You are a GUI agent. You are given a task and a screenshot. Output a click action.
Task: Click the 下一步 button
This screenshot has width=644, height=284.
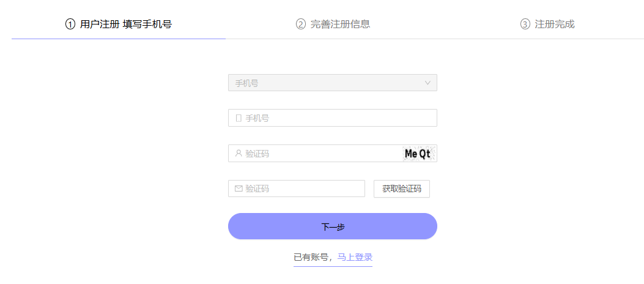pos(332,226)
